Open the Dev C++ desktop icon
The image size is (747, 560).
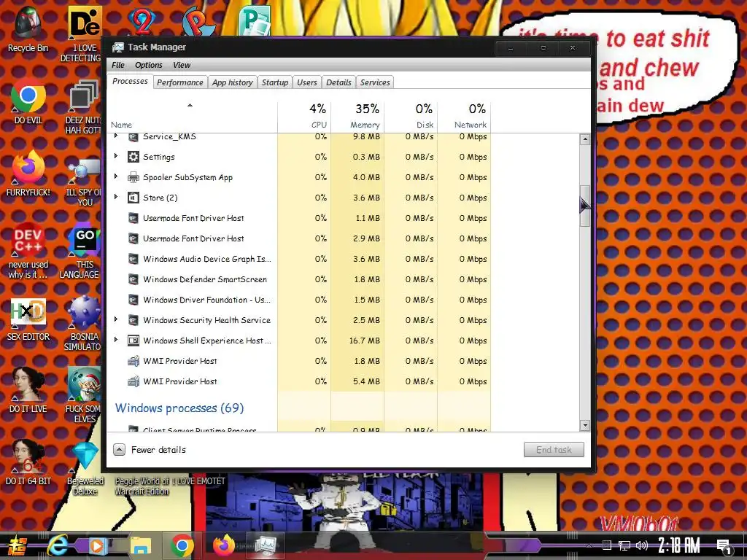28,250
